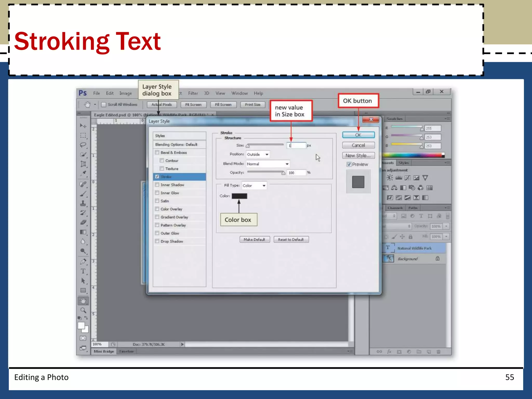Enable the Scroll All Windows checkbox
The image size is (532, 399).
point(104,104)
